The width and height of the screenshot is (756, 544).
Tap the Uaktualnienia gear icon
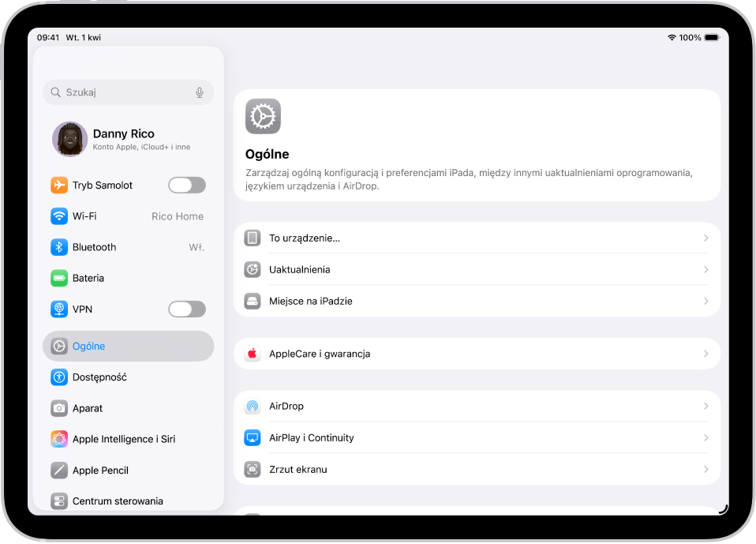tap(253, 269)
